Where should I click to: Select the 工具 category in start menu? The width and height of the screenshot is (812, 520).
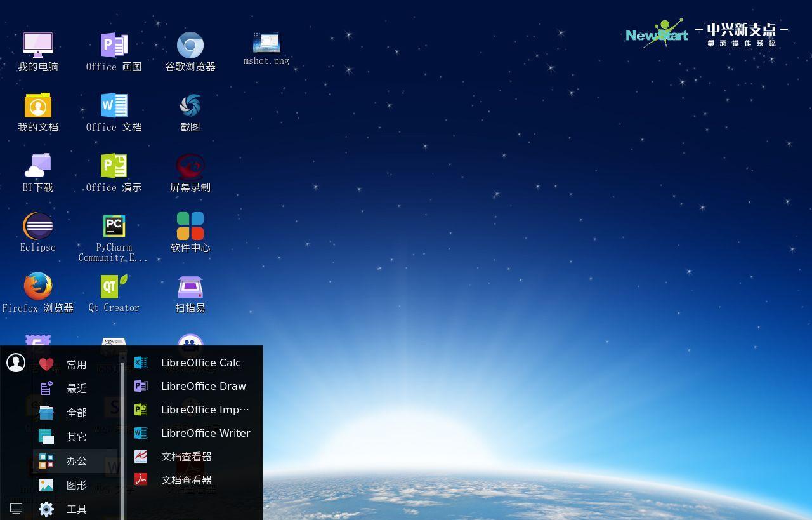pyautogui.click(x=75, y=509)
